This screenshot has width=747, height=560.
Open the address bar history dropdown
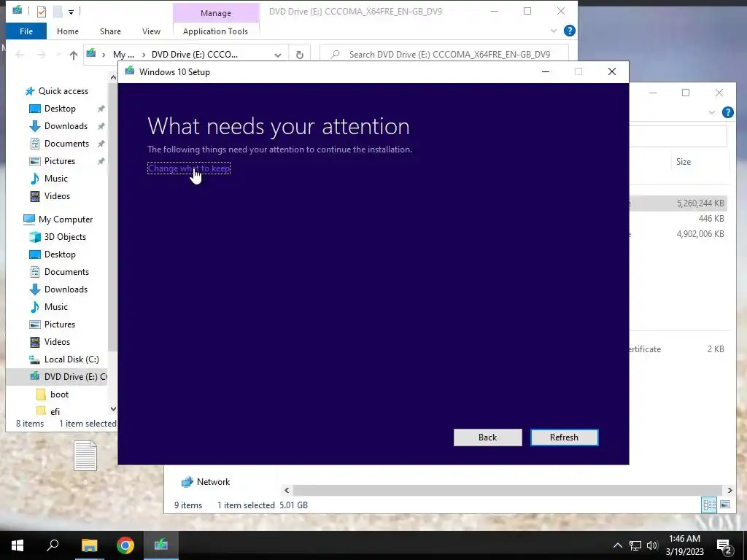[x=278, y=55]
